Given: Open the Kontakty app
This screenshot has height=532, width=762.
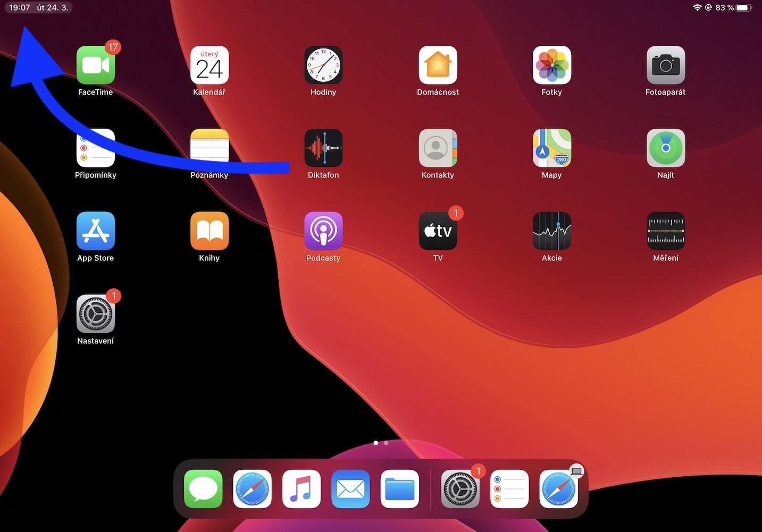Looking at the screenshot, I should 438,148.
